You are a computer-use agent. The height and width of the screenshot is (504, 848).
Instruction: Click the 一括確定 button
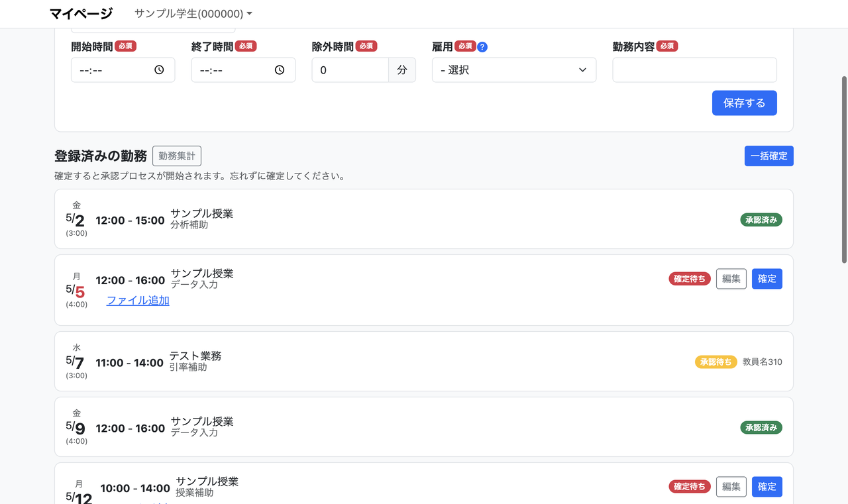(769, 156)
